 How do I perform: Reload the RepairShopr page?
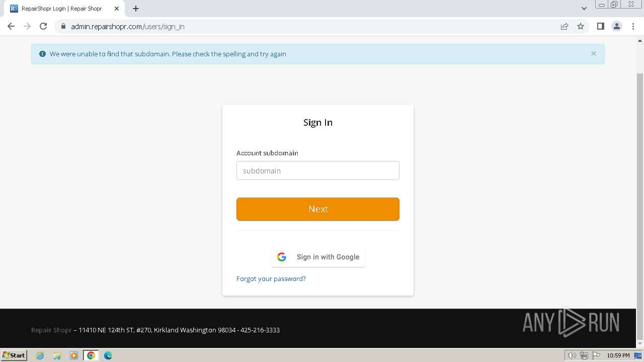(x=43, y=26)
